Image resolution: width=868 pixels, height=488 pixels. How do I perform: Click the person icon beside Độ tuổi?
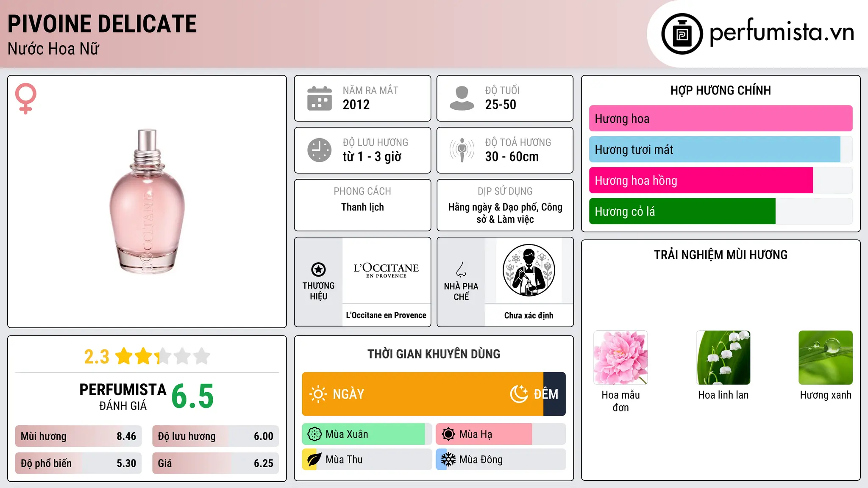pos(462,98)
